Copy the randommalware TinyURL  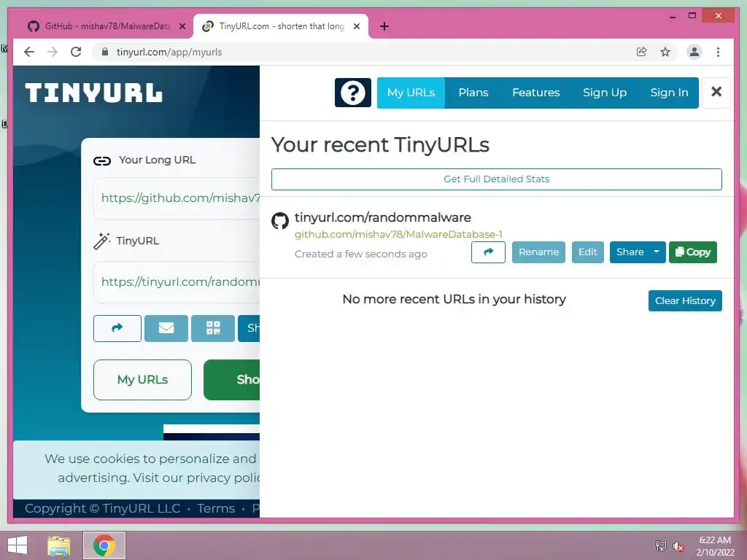pos(693,252)
